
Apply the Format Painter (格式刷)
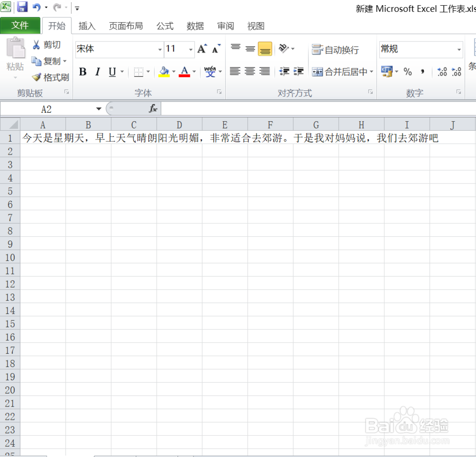(x=50, y=77)
